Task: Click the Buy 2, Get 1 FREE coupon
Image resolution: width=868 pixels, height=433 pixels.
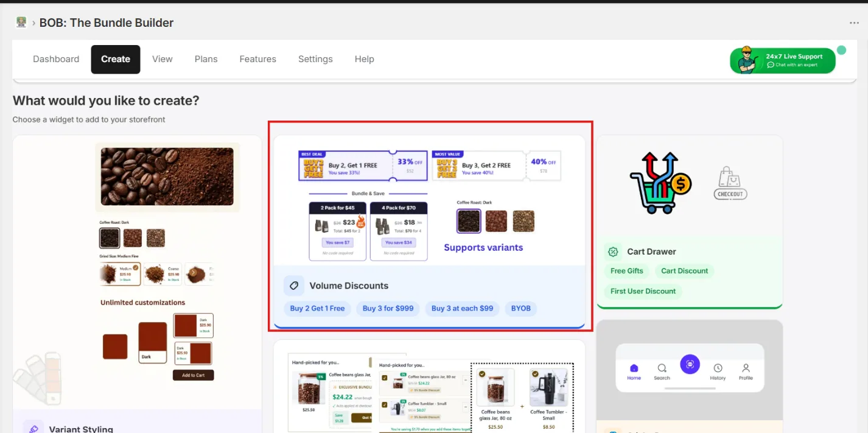Action: [x=363, y=166]
